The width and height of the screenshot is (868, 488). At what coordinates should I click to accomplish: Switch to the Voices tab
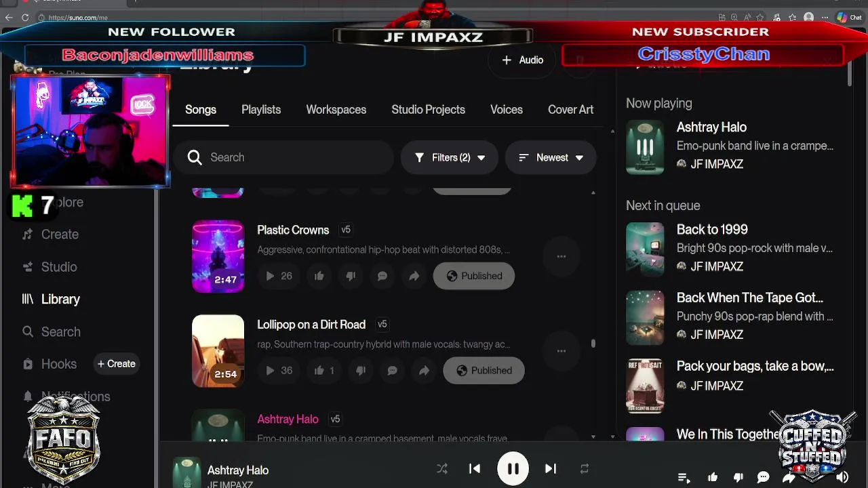click(x=507, y=110)
